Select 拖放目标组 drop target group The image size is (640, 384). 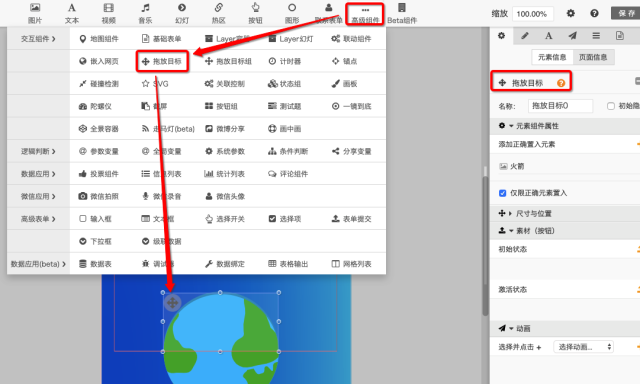(228, 61)
